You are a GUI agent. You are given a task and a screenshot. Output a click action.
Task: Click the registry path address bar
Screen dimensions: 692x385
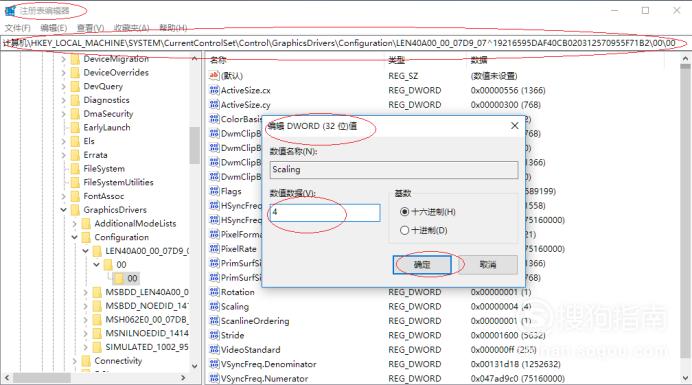point(346,43)
